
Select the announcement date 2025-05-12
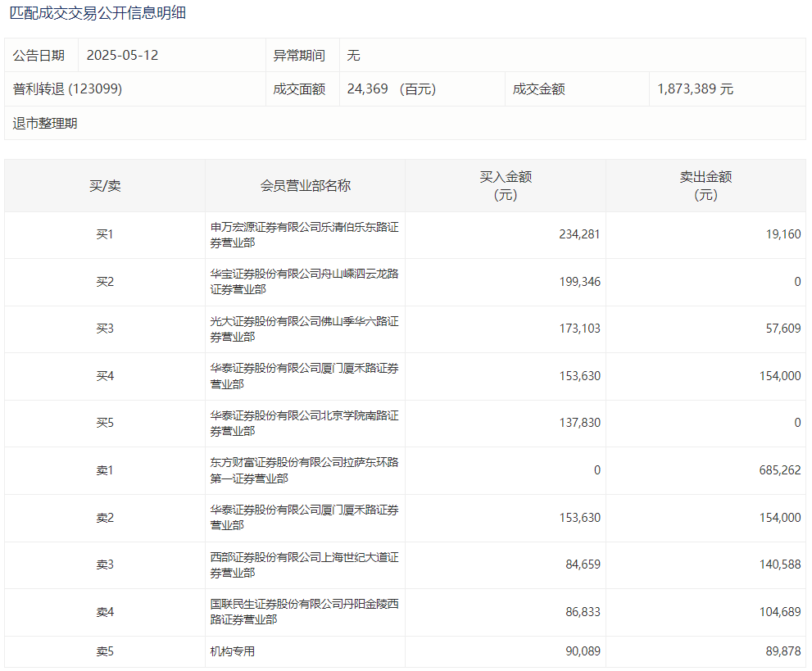click(x=122, y=56)
